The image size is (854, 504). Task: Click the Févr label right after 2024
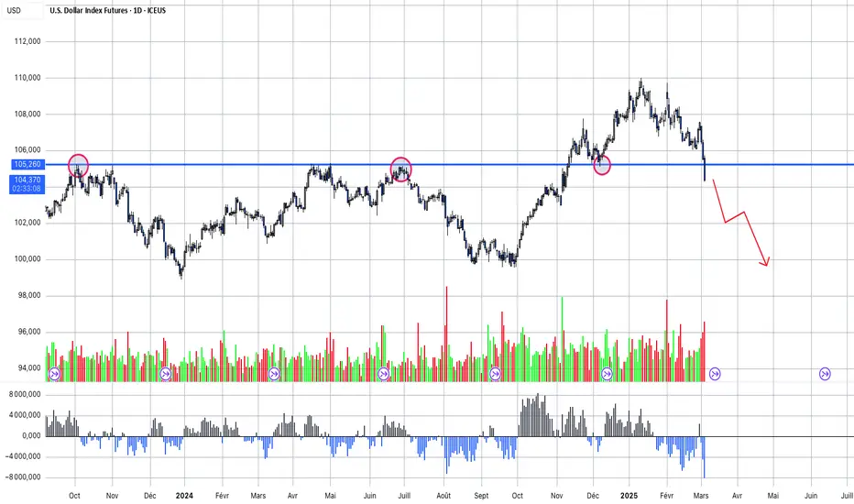tap(223, 495)
